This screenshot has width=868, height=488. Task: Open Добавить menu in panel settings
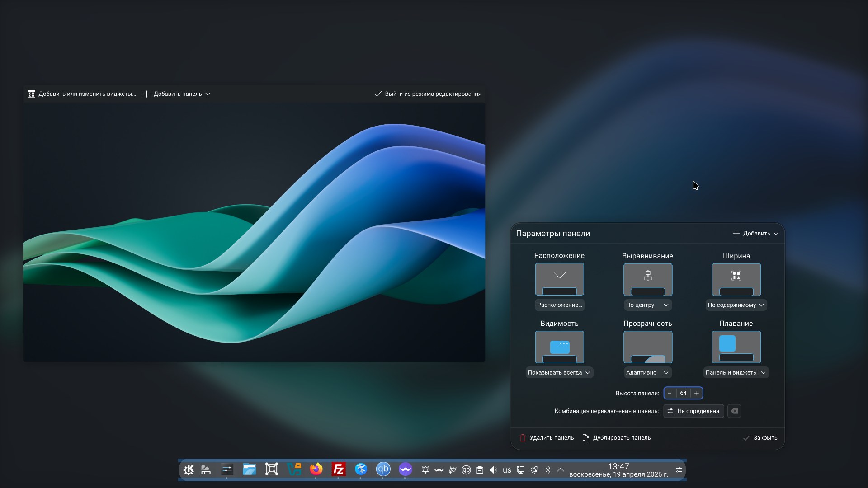tap(755, 234)
